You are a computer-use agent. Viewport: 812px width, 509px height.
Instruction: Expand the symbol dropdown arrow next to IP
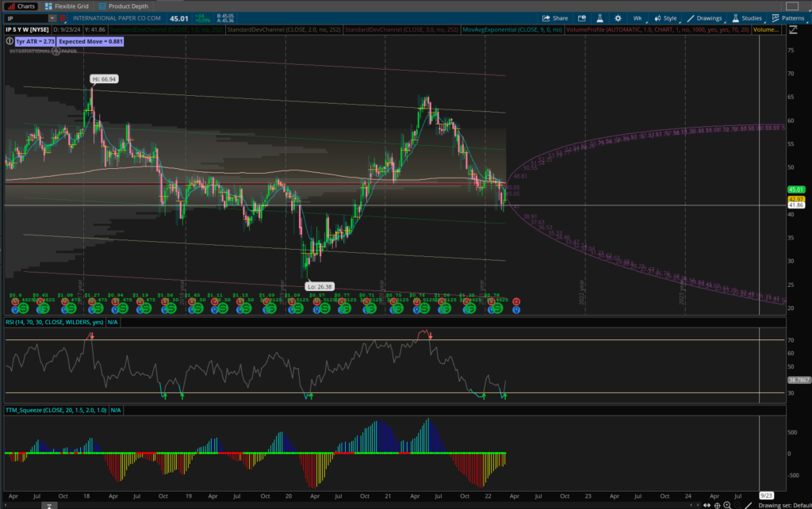pos(52,18)
